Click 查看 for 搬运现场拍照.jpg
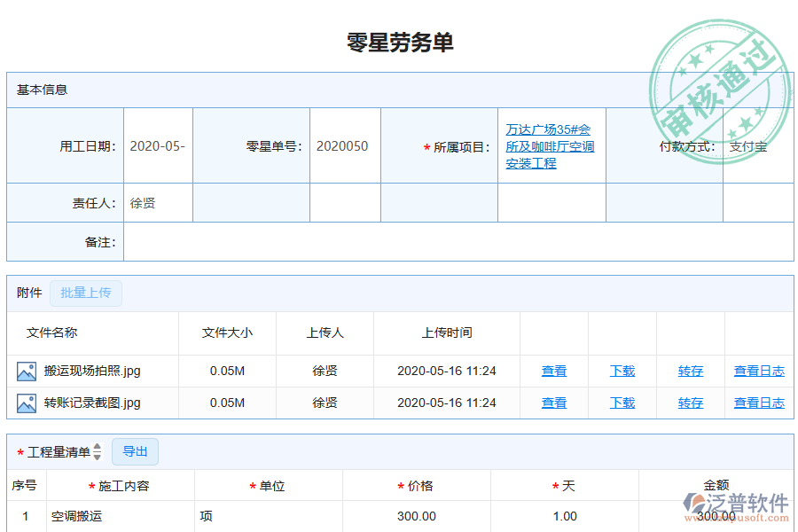 click(553, 371)
